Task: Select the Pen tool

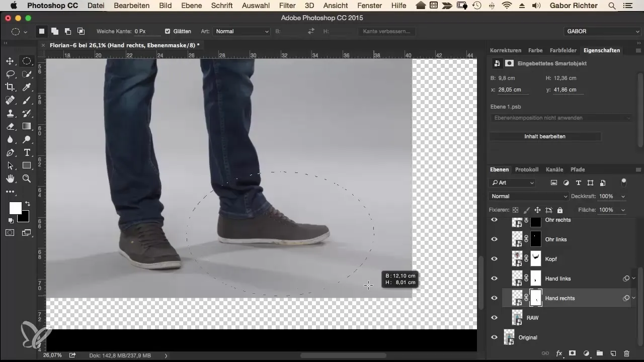Action: (x=10, y=152)
